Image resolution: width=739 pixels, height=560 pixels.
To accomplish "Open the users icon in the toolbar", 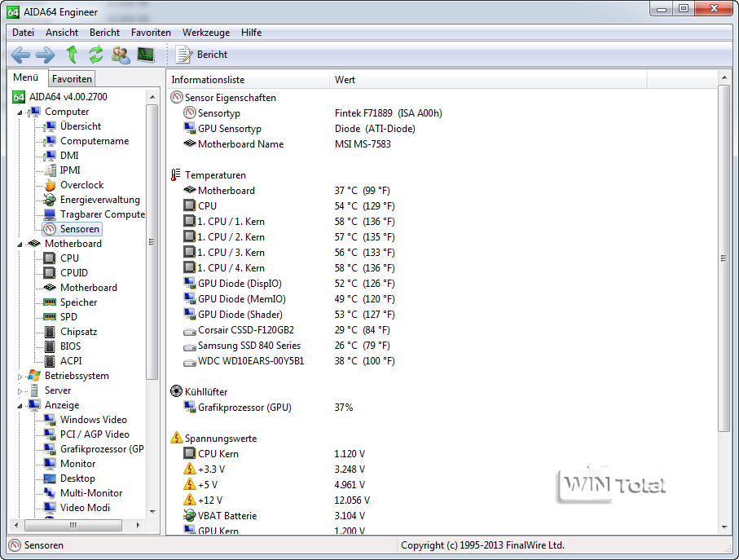I will tap(121, 55).
